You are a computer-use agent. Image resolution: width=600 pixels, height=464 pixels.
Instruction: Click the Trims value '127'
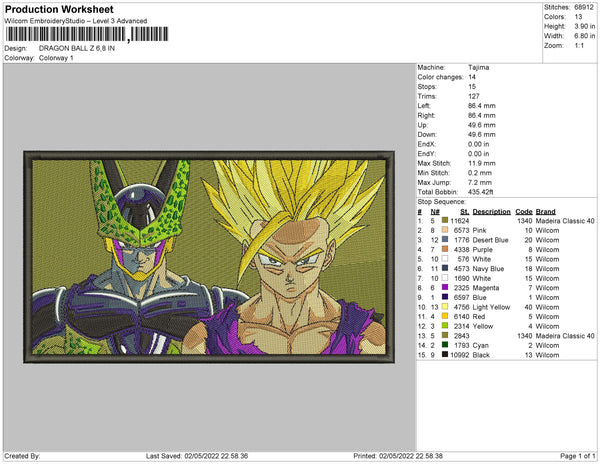(x=473, y=96)
